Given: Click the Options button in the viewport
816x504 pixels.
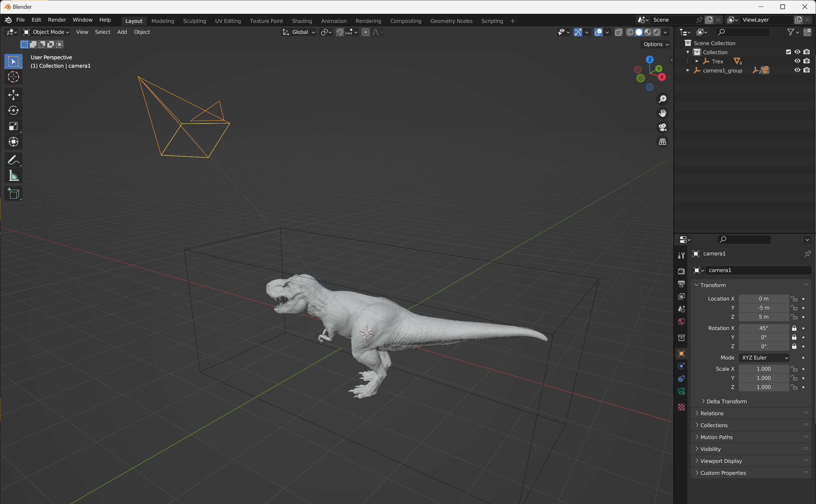Looking at the screenshot, I should 653,44.
